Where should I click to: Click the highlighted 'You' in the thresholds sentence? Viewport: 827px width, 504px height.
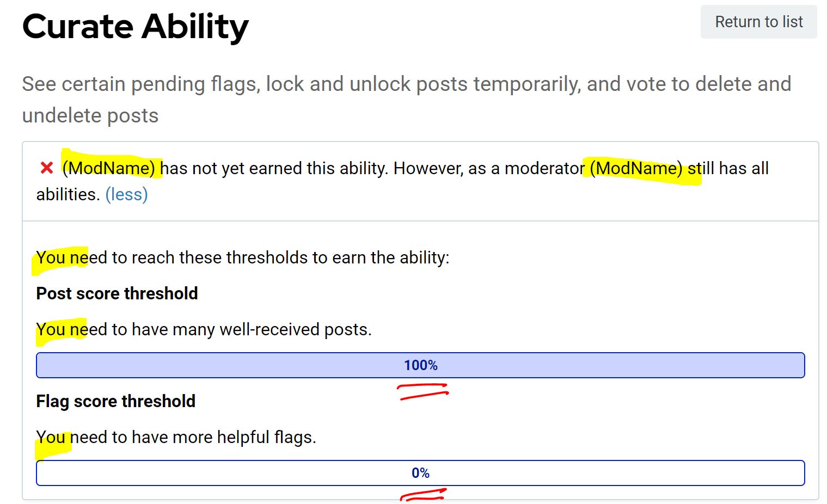coord(51,257)
